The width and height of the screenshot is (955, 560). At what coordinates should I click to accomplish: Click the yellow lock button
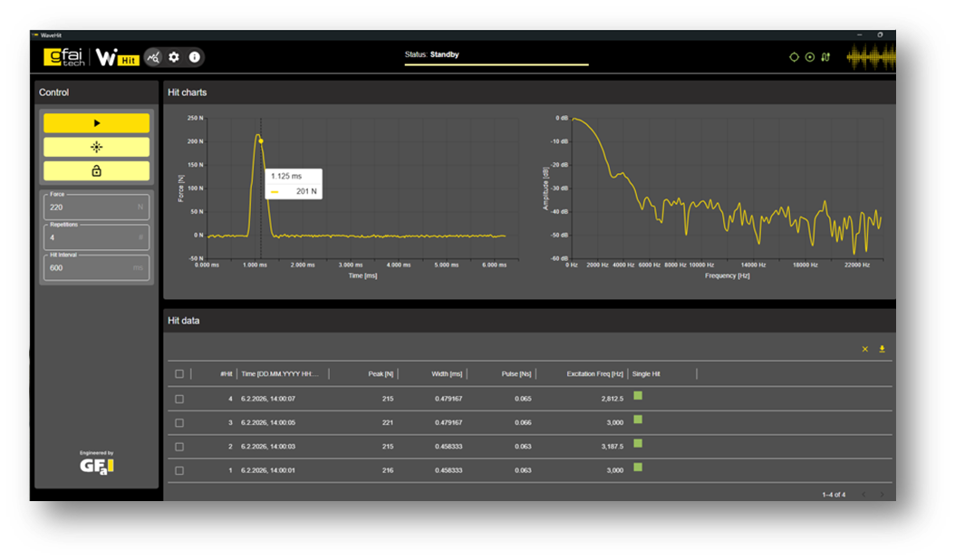(96, 171)
